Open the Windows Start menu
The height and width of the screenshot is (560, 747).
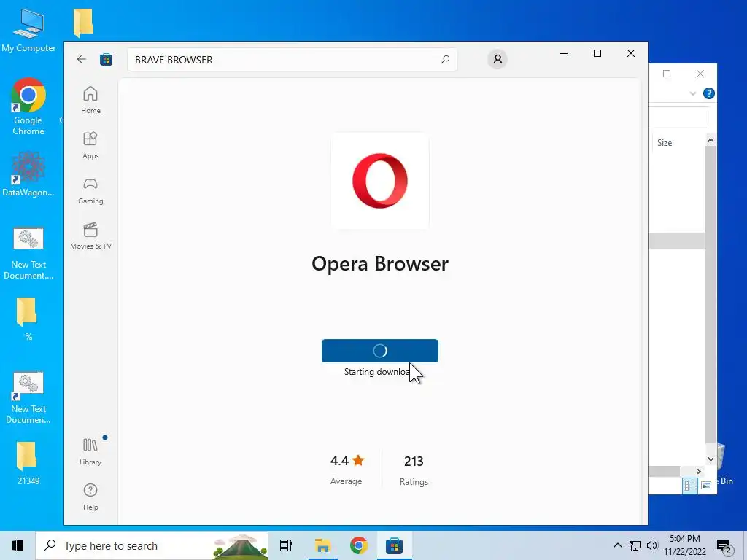pyautogui.click(x=18, y=545)
